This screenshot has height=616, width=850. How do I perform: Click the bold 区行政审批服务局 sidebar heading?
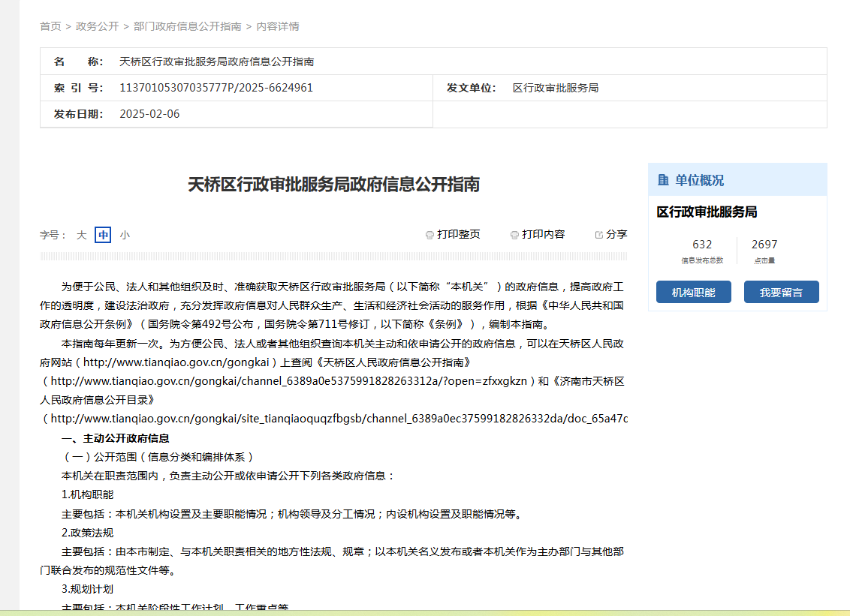707,212
